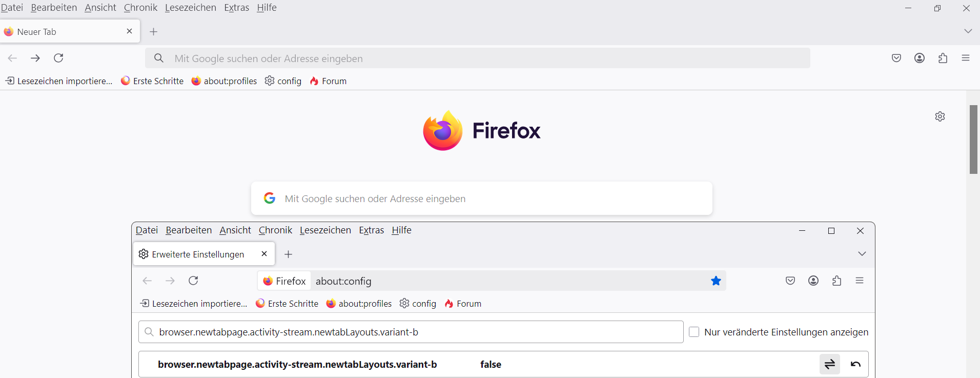Viewport: 980px width, 378px height.
Task: Expand the tab list chevron in outer window
Action: (x=968, y=31)
